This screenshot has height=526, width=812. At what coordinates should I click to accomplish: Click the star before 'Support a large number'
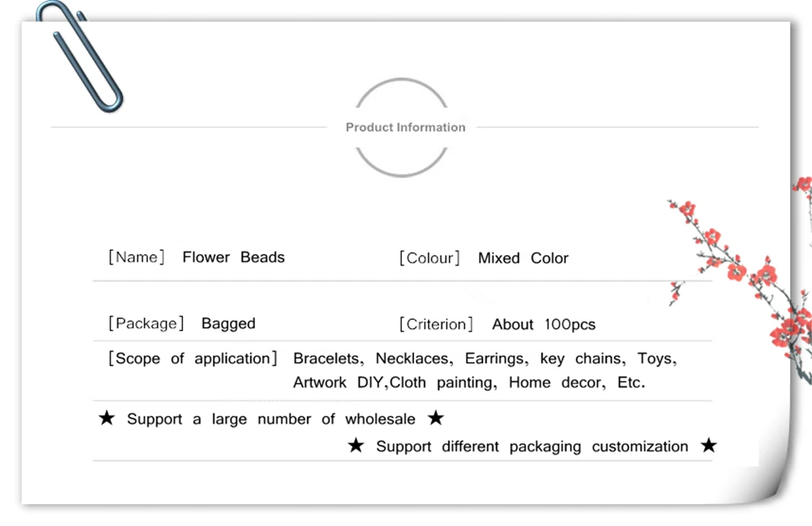pos(106,418)
